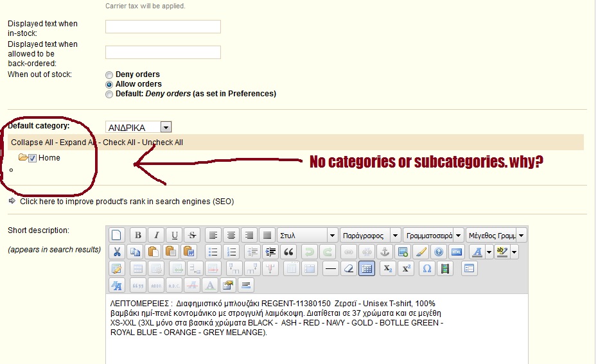
Task: Insert special character Omega icon
Action: tap(427, 269)
